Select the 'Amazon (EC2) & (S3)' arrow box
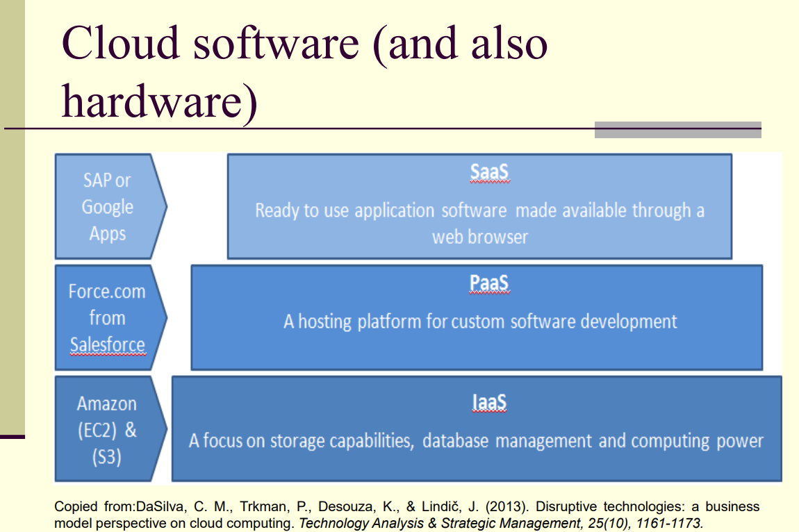The height and width of the screenshot is (532, 799). point(110,429)
